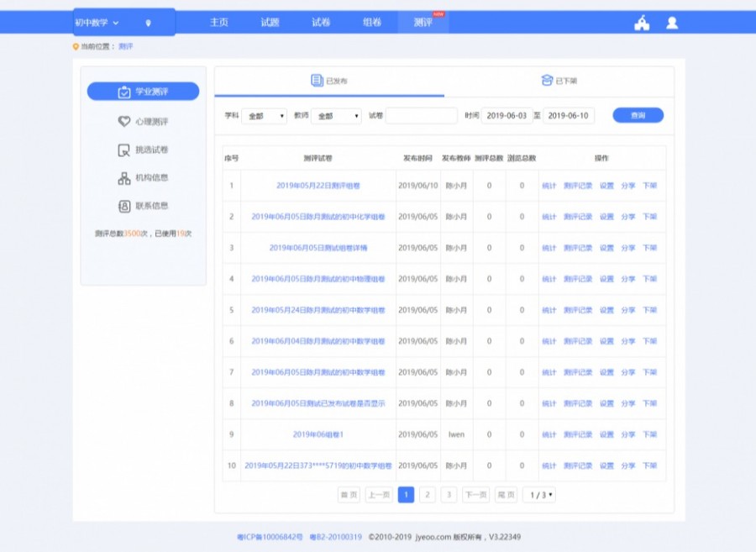This screenshot has width=756, height=552.
Task: Open the 学业测评 academic assessment panel
Action: point(142,92)
